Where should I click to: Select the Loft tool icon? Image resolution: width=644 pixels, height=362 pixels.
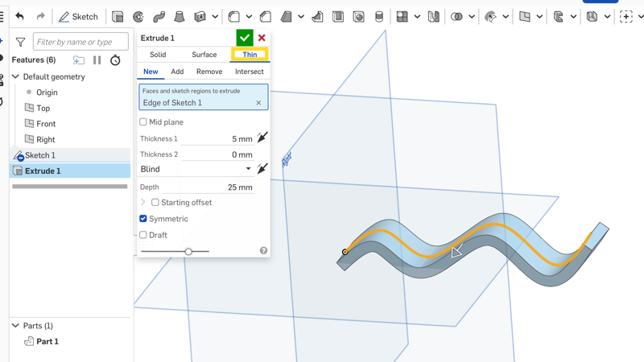click(x=179, y=17)
